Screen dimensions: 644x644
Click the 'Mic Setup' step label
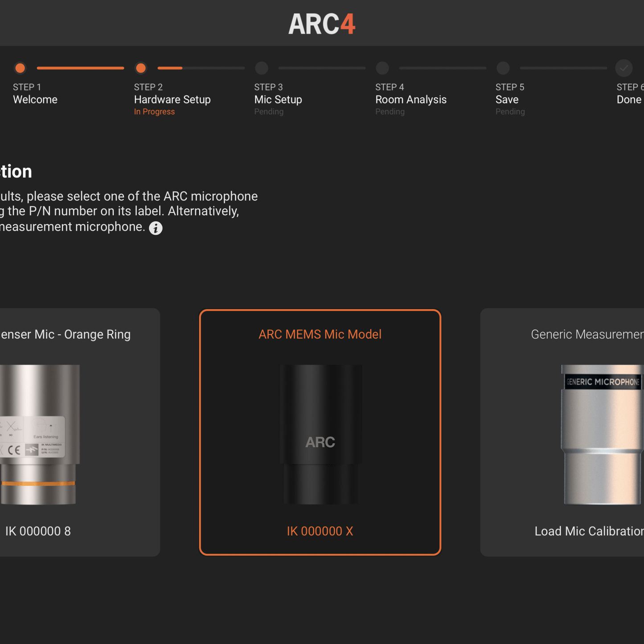tap(278, 100)
